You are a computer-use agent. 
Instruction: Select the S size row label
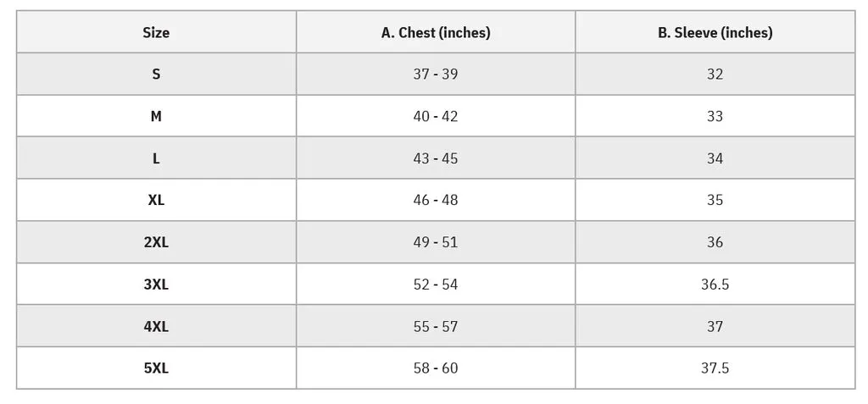tap(156, 75)
